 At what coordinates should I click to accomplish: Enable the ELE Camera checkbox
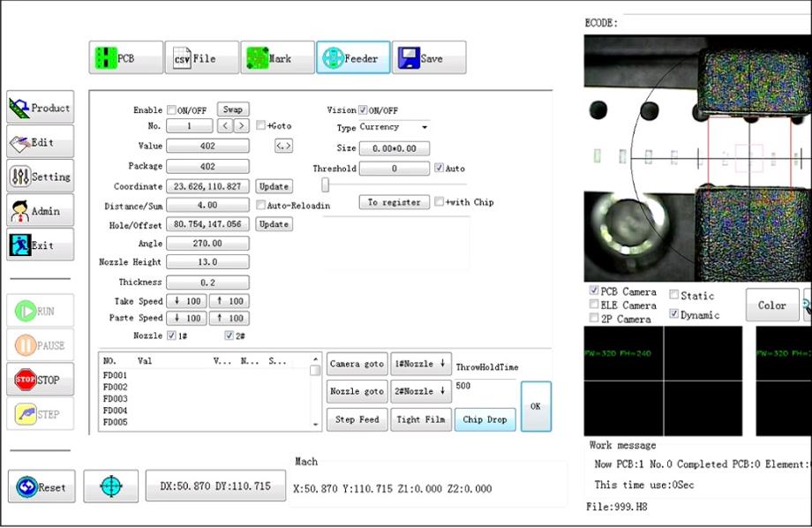(x=594, y=305)
